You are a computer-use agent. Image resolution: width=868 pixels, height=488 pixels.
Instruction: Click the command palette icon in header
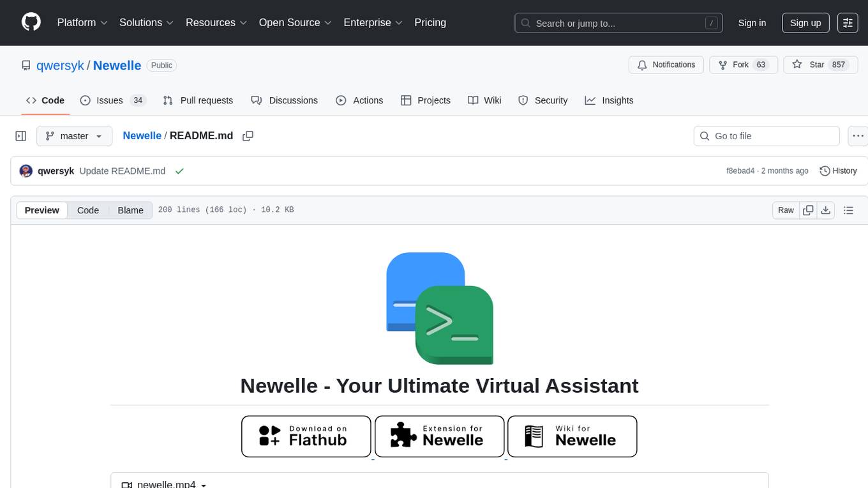848,22
